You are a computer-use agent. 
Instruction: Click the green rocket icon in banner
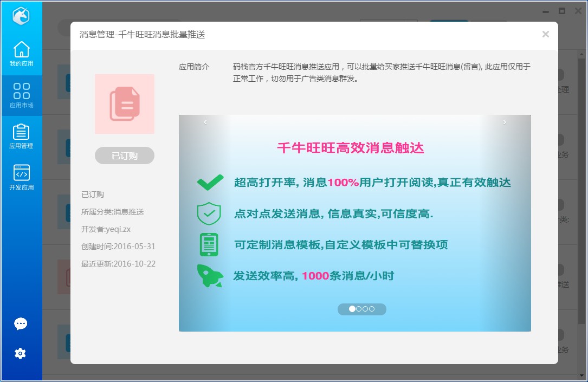(x=210, y=276)
